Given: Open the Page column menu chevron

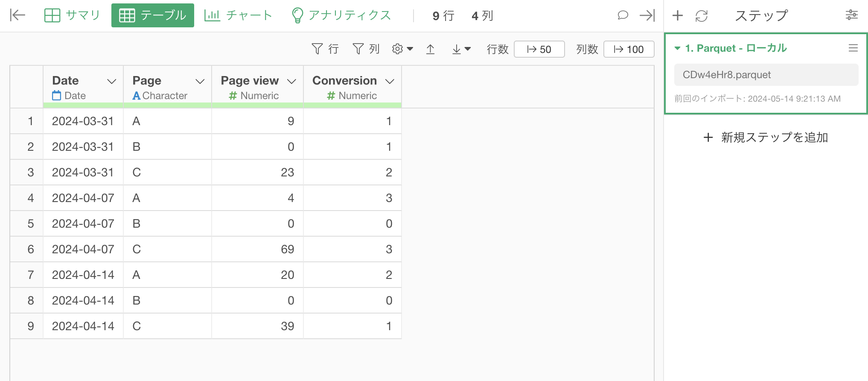Looking at the screenshot, I should (x=200, y=81).
